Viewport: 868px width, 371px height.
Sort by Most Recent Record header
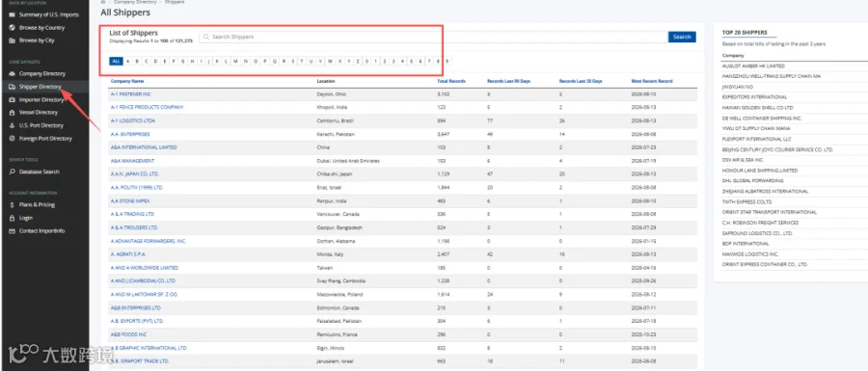tap(652, 81)
